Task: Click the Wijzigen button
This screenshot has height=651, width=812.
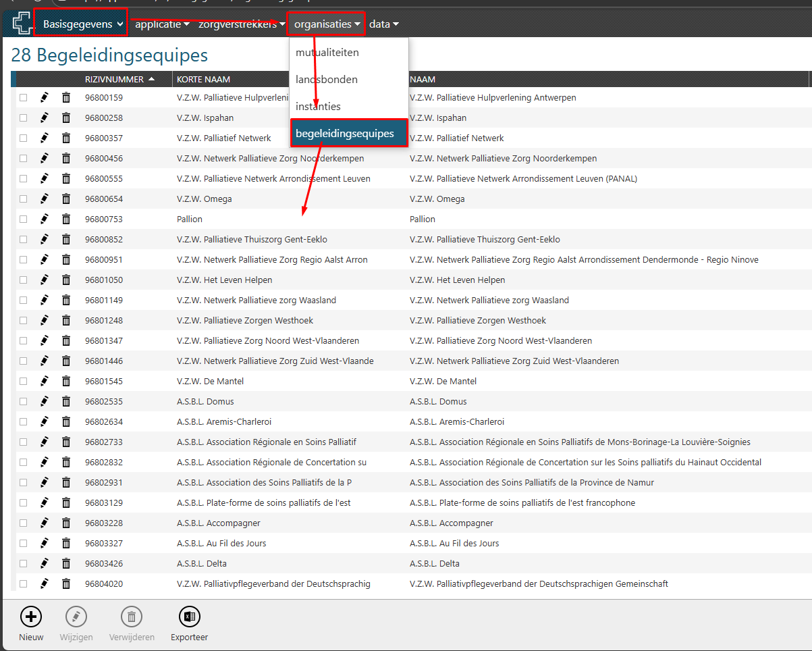Action: click(76, 623)
